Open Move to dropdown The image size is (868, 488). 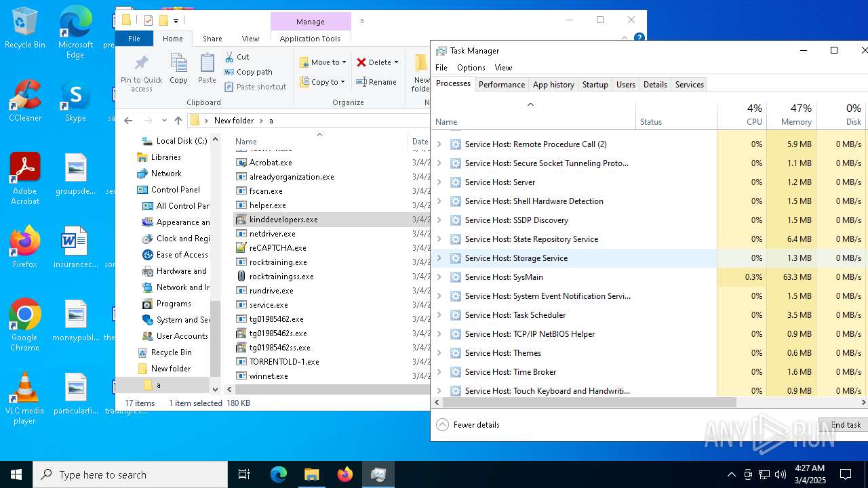click(x=323, y=62)
